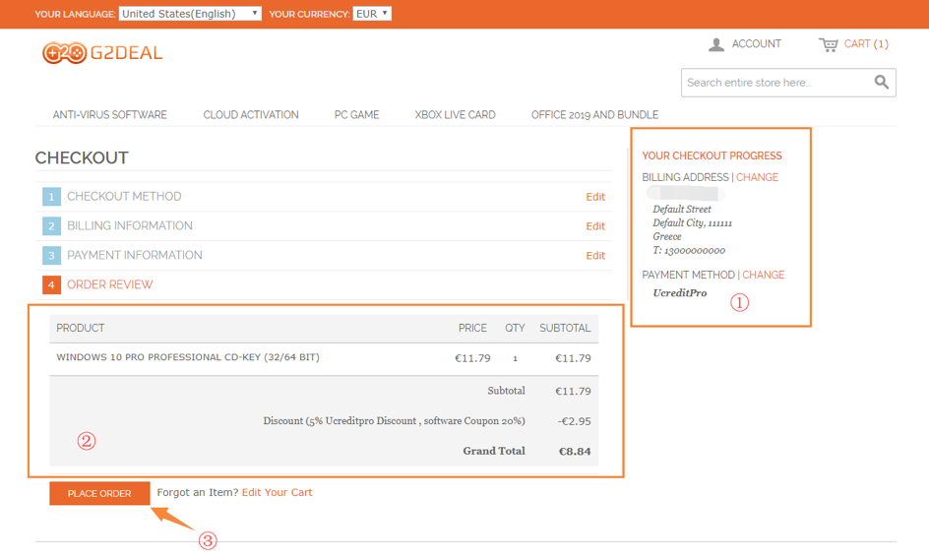Click the account person icon
The width and height of the screenshot is (929, 560).
click(716, 44)
